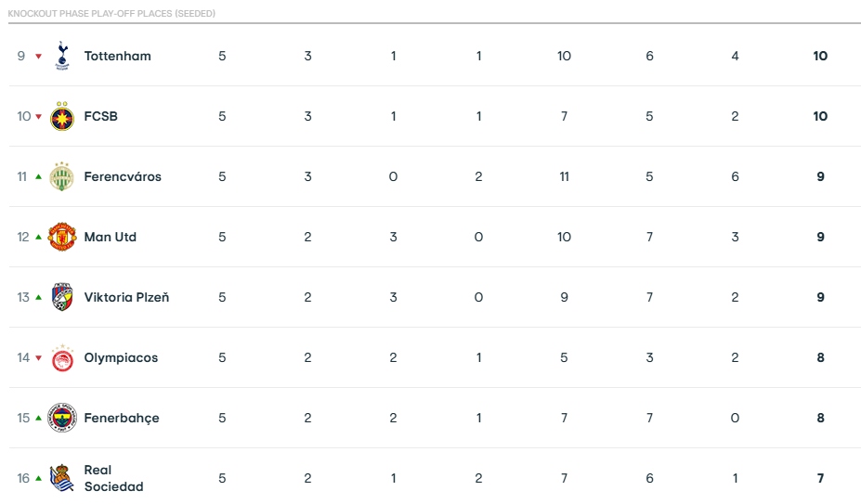Click the Tottenham club crest
Viewport: 861px width, 504px height.
(x=62, y=56)
